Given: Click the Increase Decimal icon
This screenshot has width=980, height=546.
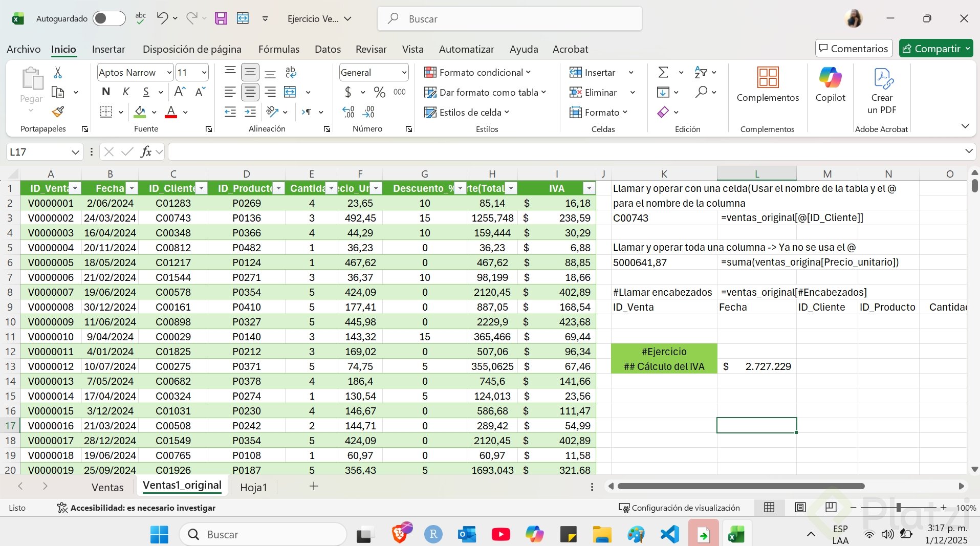Looking at the screenshot, I should point(349,112).
